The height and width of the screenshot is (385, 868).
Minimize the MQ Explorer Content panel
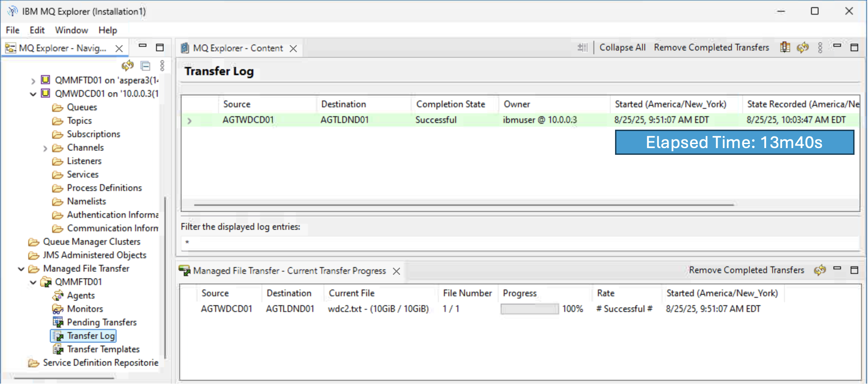[x=837, y=46]
